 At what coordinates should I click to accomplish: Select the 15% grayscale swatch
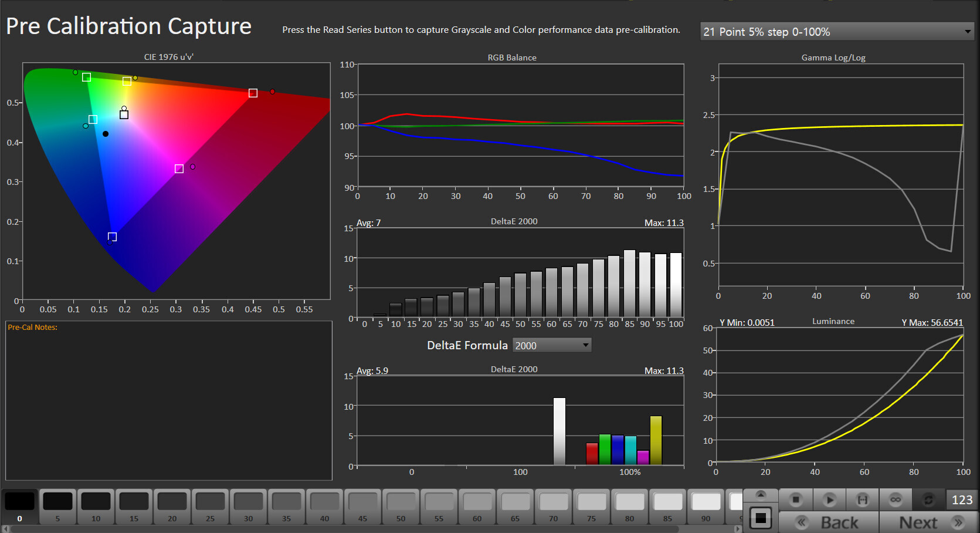(134, 506)
